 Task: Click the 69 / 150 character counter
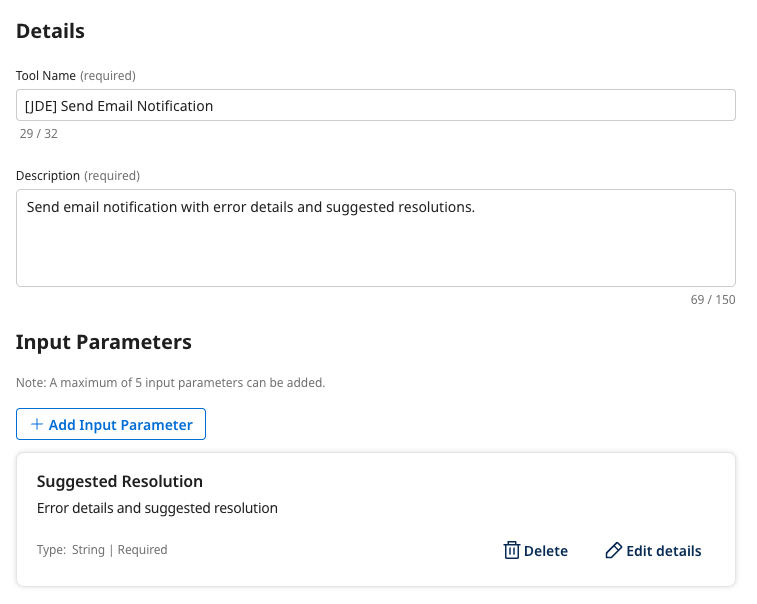click(712, 300)
